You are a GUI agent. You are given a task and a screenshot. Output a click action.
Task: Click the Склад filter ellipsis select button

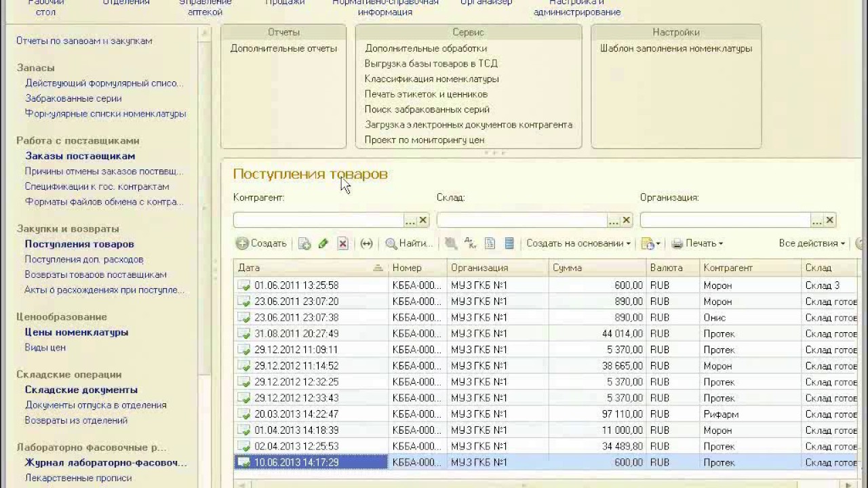tap(613, 220)
